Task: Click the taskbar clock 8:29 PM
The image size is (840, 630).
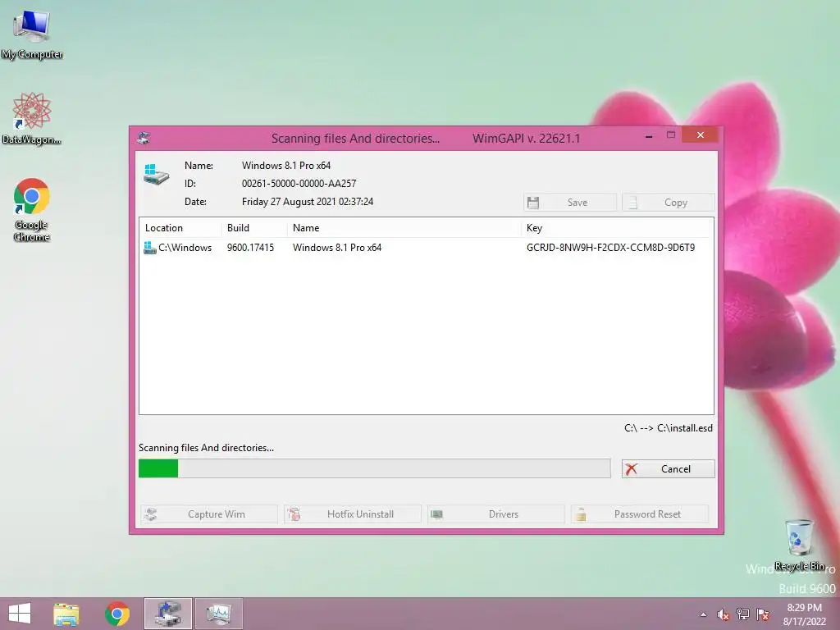Action: 804,614
